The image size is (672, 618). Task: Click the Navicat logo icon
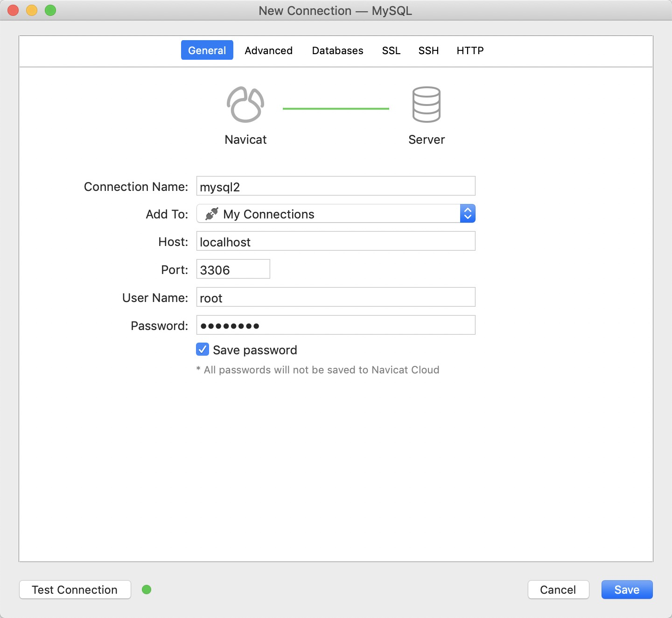pyautogui.click(x=245, y=105)
